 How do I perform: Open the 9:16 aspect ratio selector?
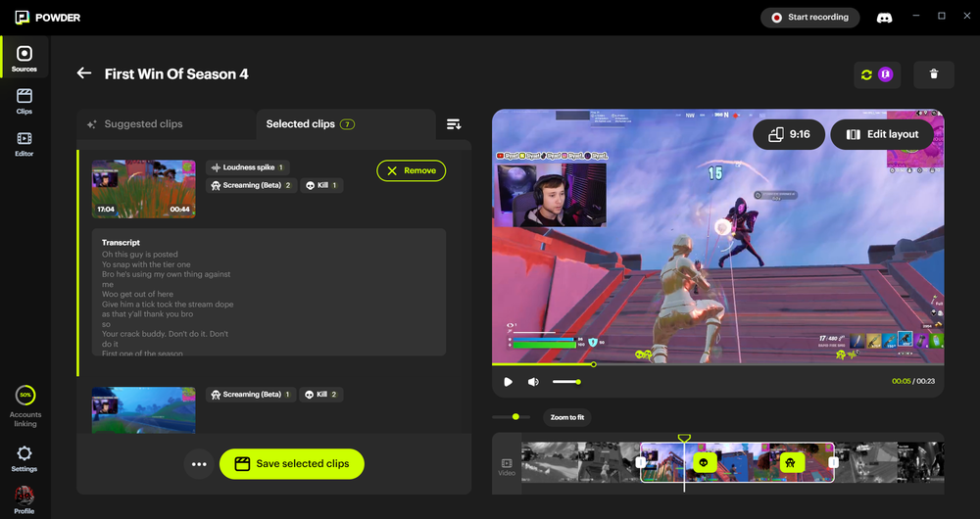pyautogui.click(x=789, y=134)
